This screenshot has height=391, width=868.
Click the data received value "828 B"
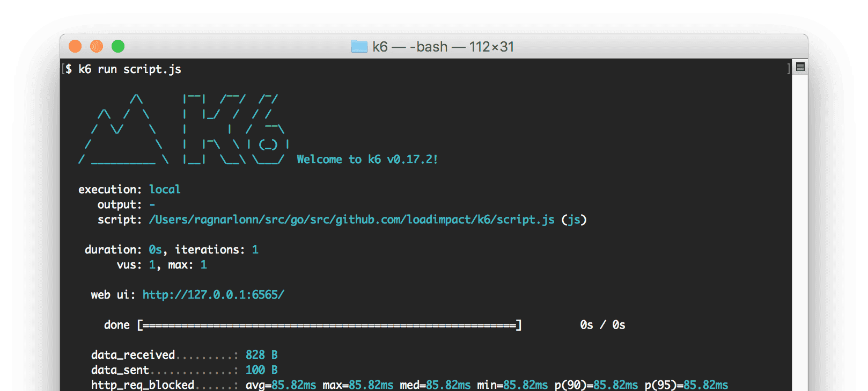click(262, 355)
